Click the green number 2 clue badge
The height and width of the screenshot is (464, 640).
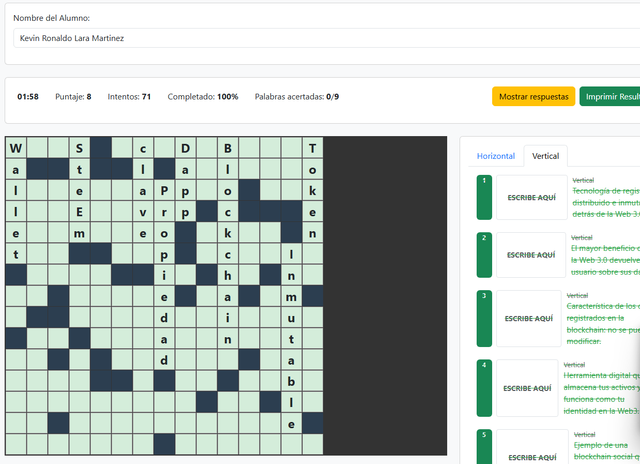484,255
